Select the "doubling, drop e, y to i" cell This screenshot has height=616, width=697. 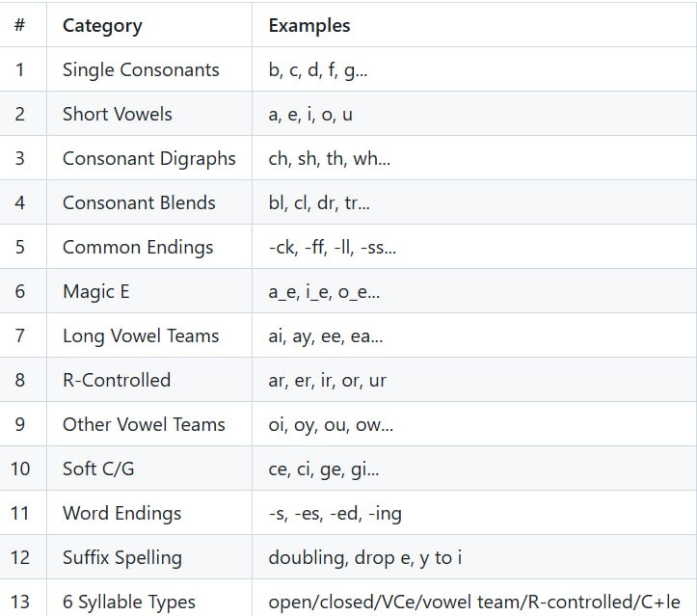(364, 558)
